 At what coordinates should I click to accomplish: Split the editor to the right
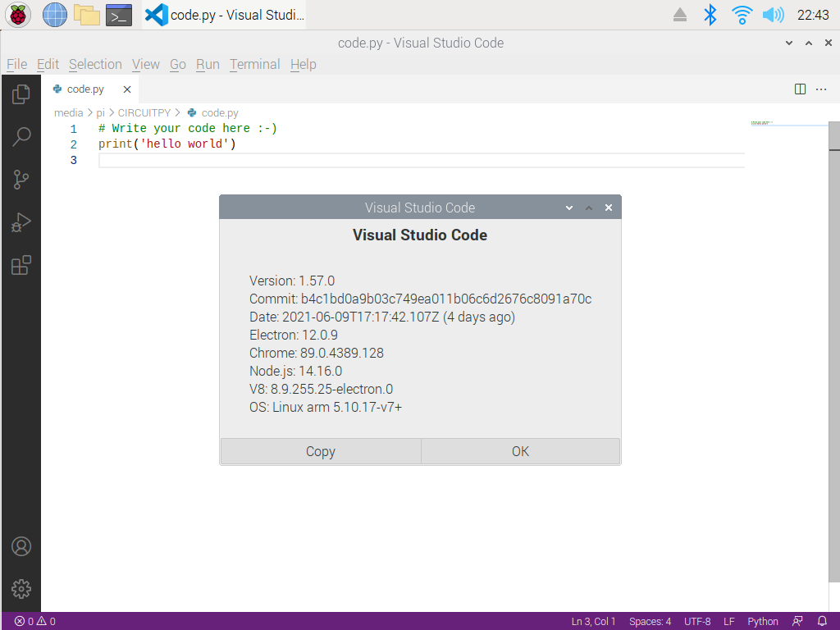pyautogui.click(x=800, y=89)
